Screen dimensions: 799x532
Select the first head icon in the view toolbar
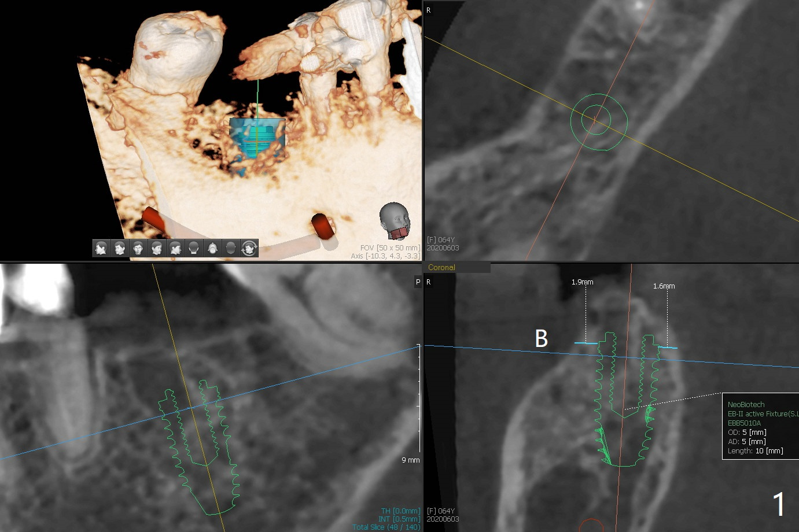coord(101,248)
